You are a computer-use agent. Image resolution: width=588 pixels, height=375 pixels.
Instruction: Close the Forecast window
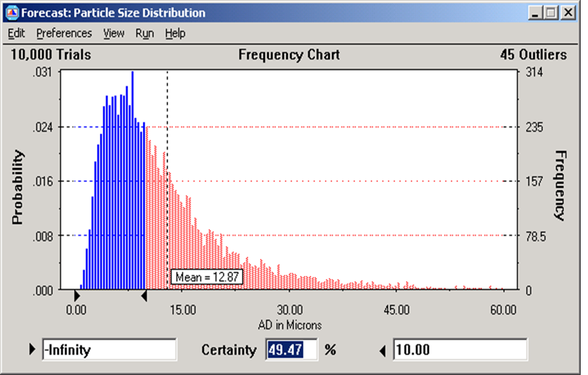(x=569, y=13)
